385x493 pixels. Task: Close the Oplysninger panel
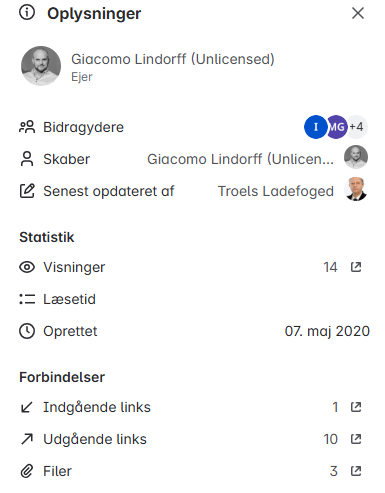click(x=358, y=13)
